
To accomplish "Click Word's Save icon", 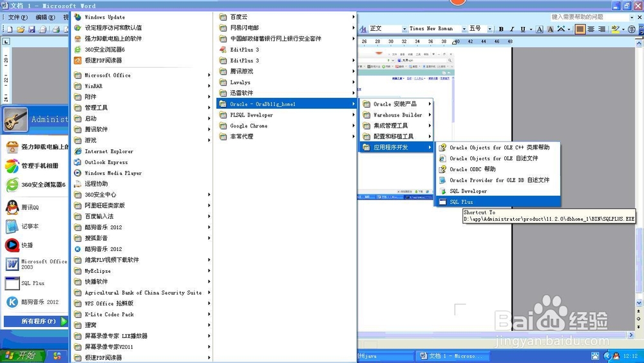I will (32, 29).
